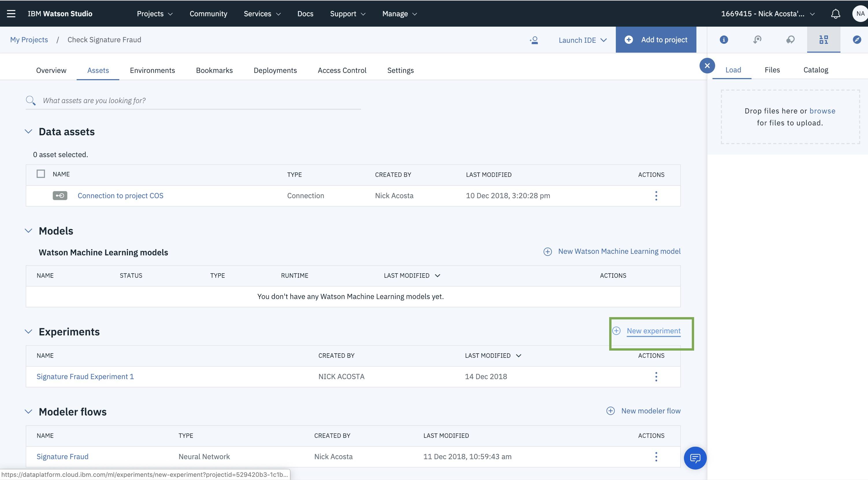Close the data side panel

[707, 66]
